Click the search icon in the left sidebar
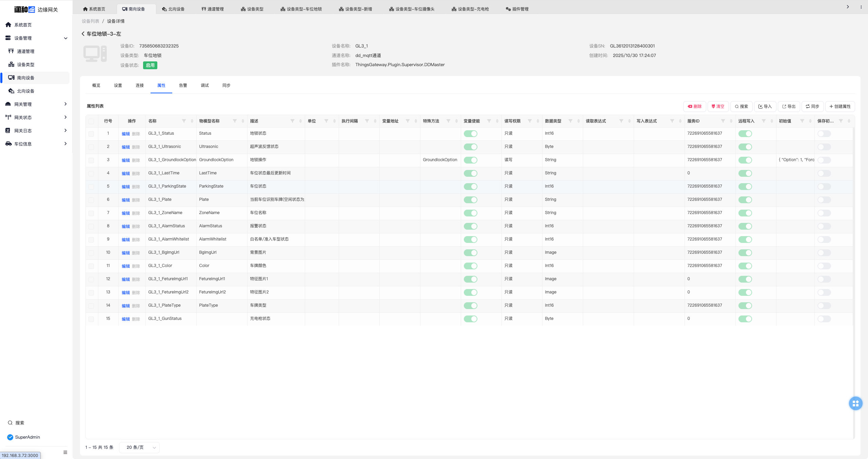 point(10,423)
